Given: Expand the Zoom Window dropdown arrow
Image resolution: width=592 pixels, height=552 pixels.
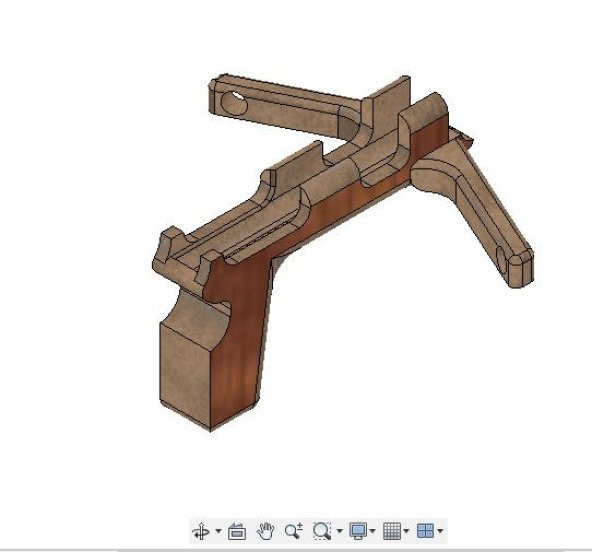Looking at the screenshot, I should pyautogui.click(x=339, y=531).
